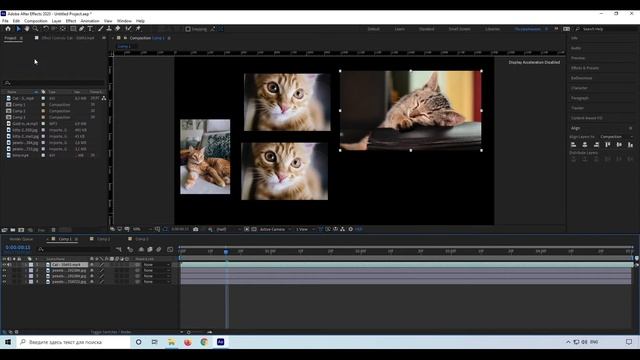
Task: Select the Brush tool
Action: 100,29
